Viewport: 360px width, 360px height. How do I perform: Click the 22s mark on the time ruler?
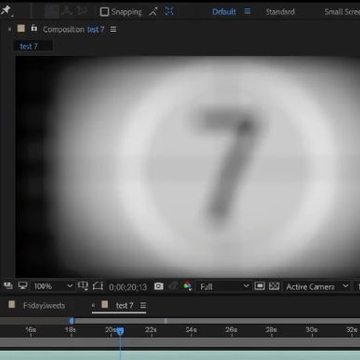click(151, 330)
